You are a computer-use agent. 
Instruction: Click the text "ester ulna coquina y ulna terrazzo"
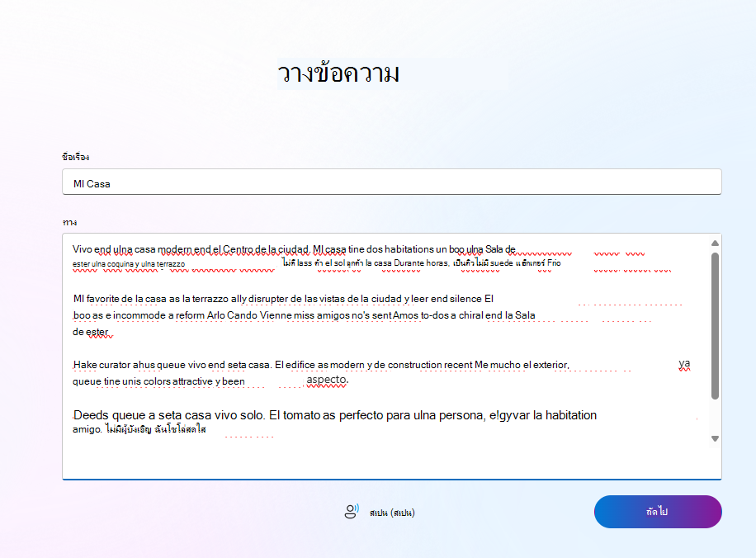(x=129, y=264)
